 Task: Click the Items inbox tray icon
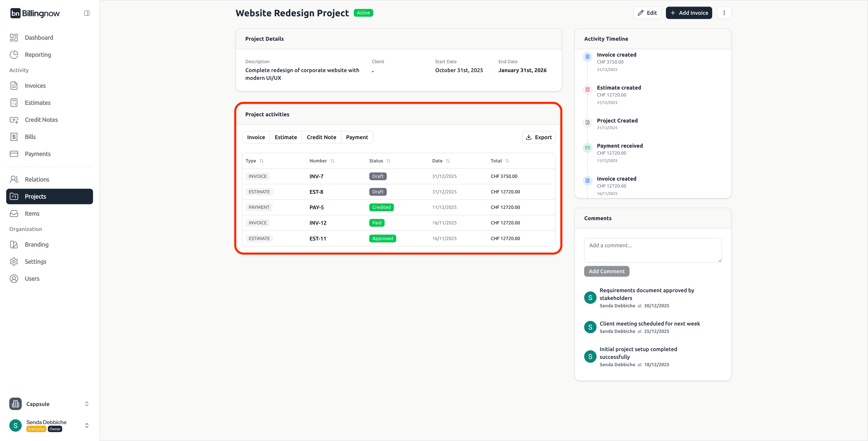pyautogui.click(x=14, y=214)
